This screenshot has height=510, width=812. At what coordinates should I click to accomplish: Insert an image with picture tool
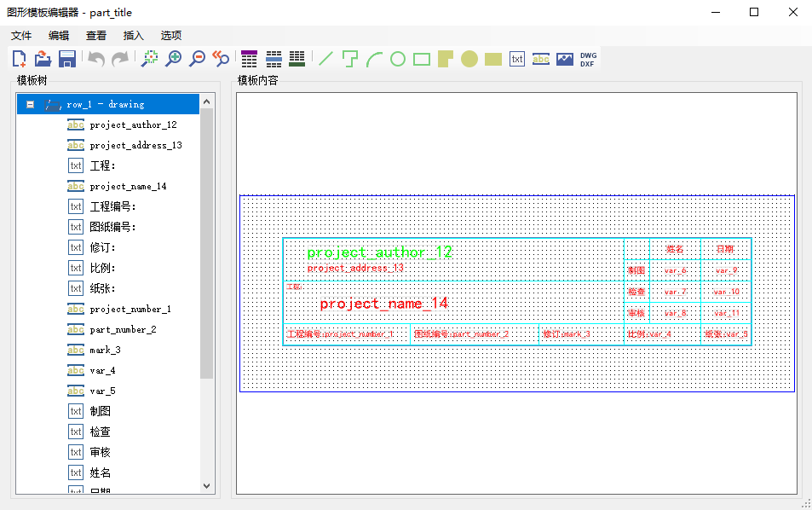[564, 59]
